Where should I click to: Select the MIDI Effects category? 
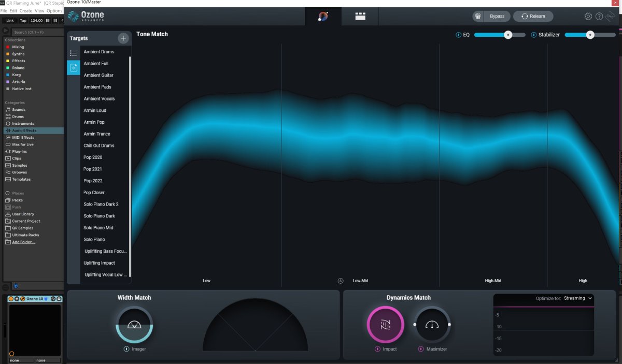[23, 138]
